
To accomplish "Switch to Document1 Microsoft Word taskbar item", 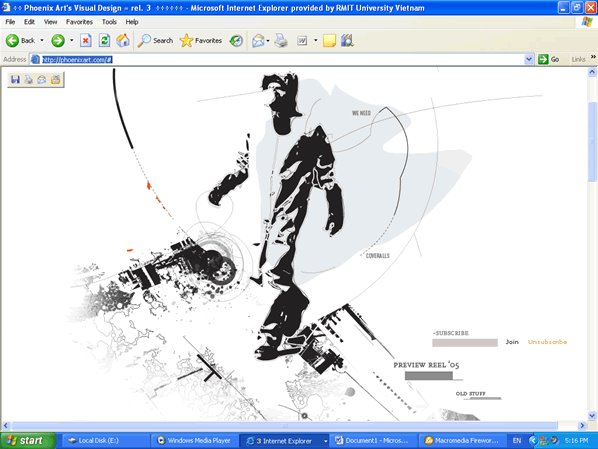I will (373, 441).
